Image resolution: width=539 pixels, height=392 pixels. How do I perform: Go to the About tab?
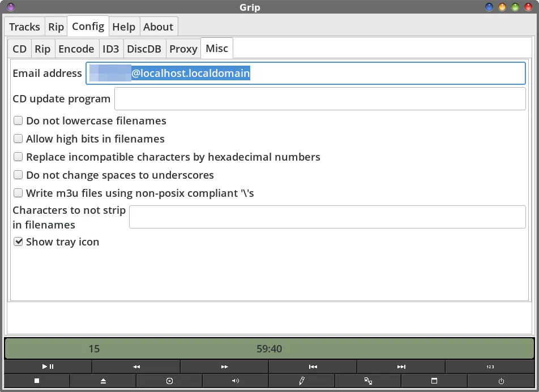point(158,27)
